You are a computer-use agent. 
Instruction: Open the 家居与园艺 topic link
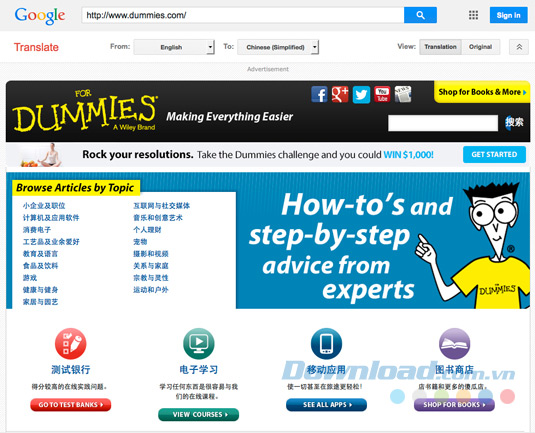click(40, 302)
